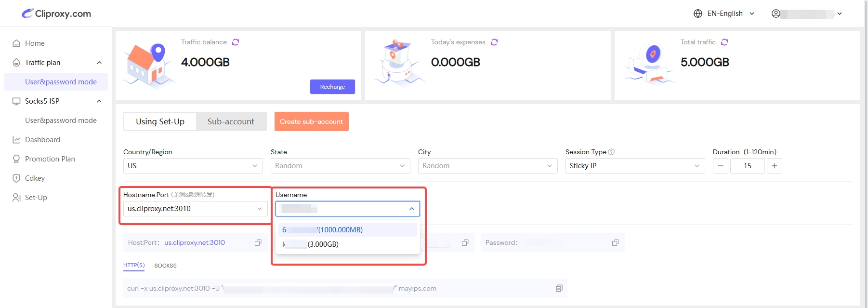Expand the Hostname:Port dropdown

tap(195, 209)
